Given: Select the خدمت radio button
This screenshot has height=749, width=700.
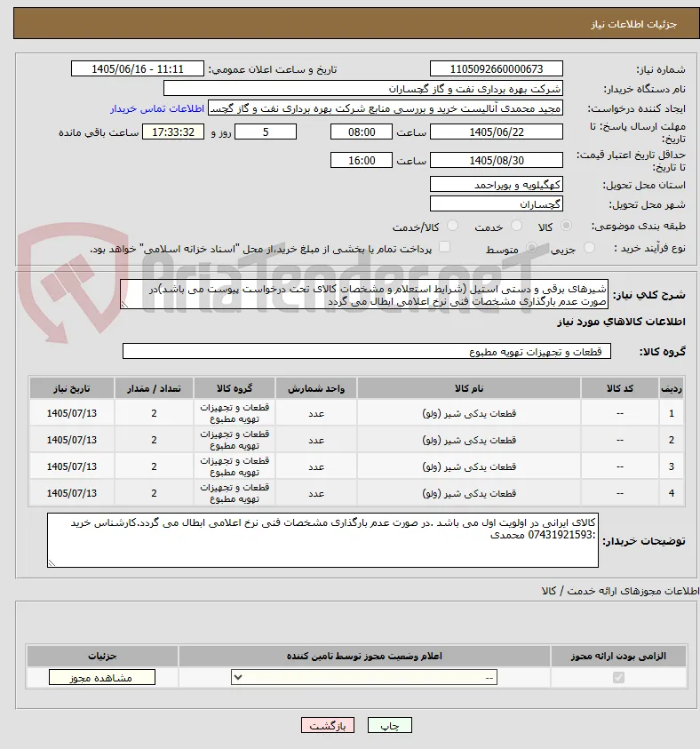Looking at the screenshot, I should click(516, 226).
